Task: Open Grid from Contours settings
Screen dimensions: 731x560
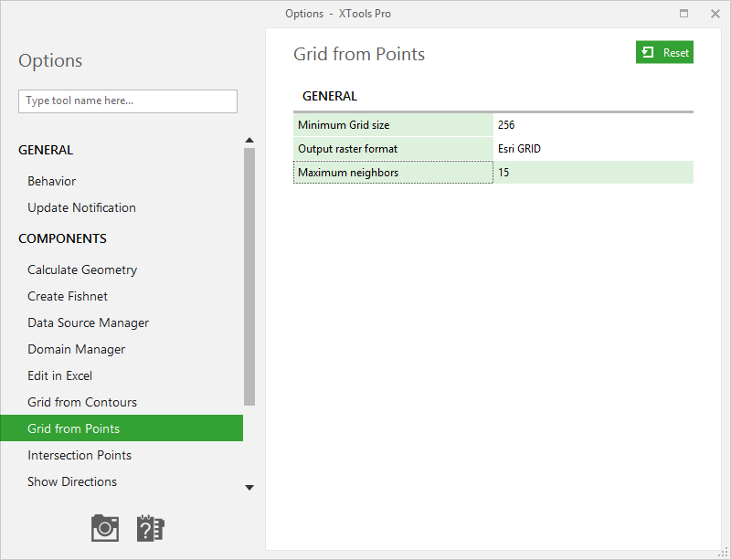Action: tap(82, 402)
